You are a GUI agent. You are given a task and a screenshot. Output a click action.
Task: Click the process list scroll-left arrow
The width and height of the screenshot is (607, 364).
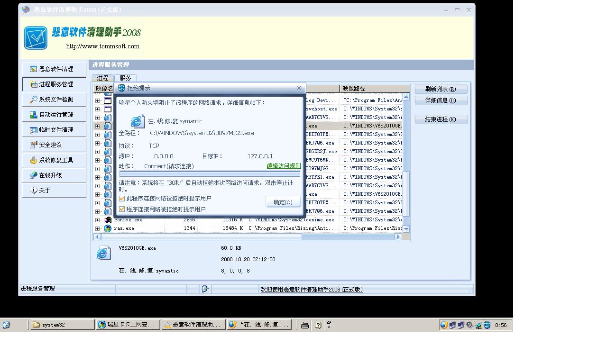click(x=97, y=237)
